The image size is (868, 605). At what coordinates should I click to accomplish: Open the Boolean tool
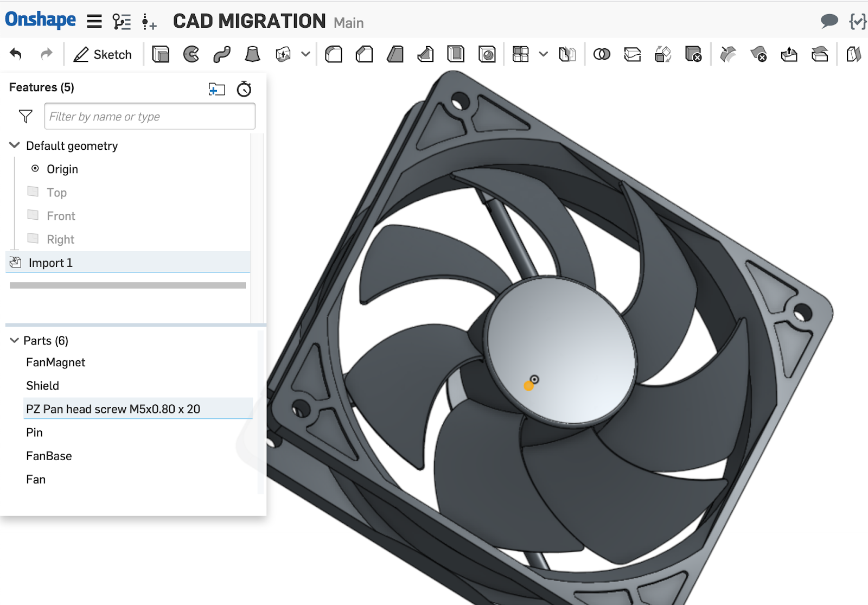click(602, 54)
